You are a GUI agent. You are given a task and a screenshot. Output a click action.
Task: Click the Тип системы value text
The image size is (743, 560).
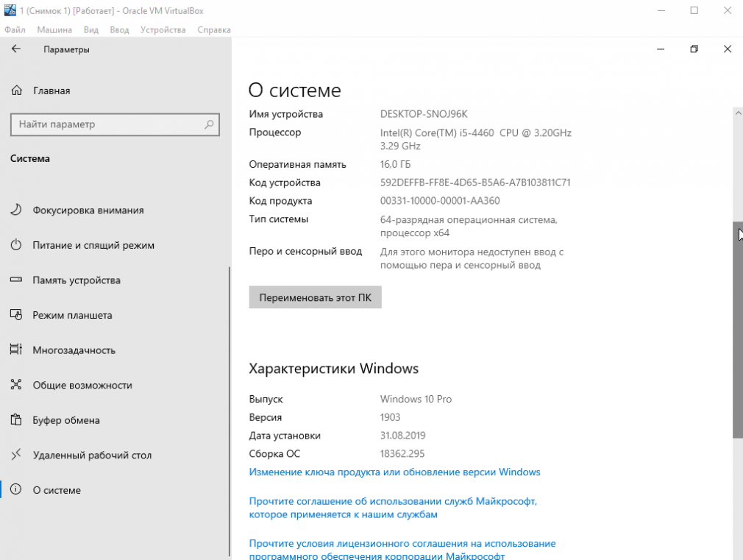coord(469,226)
